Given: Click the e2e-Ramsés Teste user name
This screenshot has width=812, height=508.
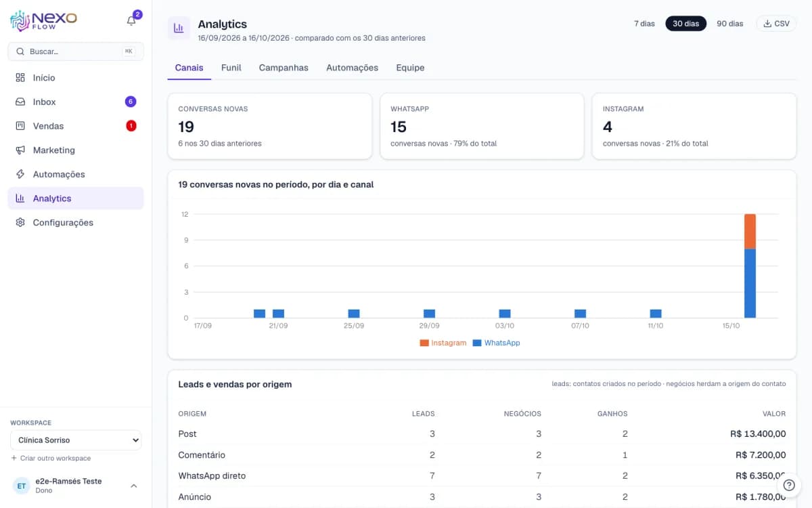Looking at the screenshot, I should [x=68, y=481].
